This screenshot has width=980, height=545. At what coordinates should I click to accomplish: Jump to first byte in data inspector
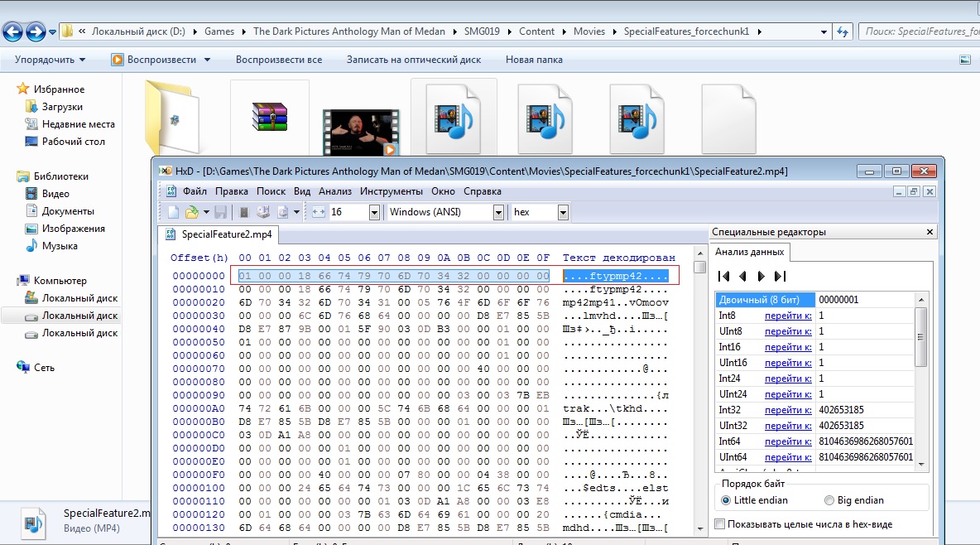pos(723,276)
